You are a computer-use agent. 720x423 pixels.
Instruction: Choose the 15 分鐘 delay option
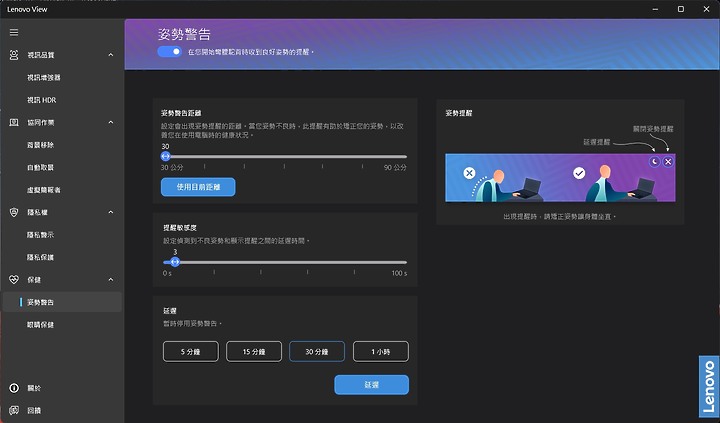click(x=254, y=352)
